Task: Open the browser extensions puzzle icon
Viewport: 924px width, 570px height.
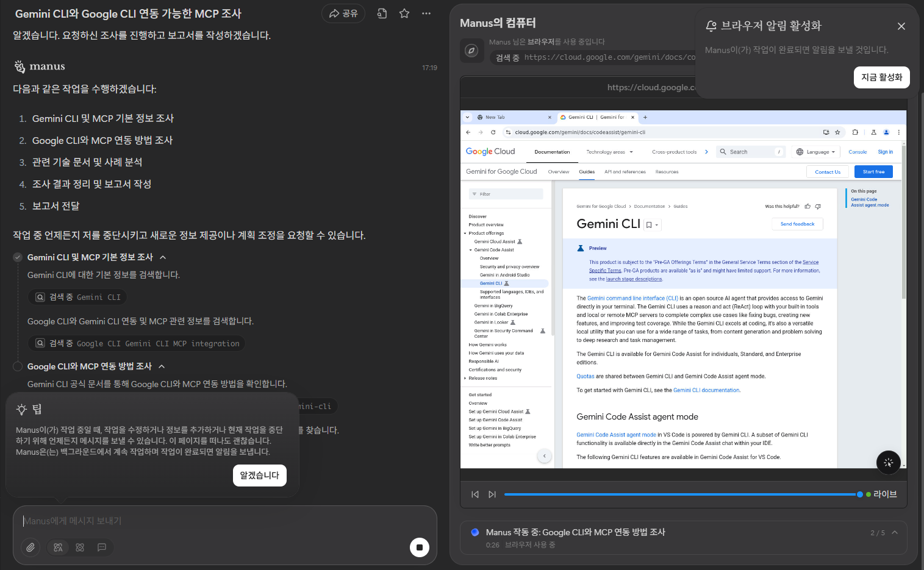Action: tap(855, 132)
